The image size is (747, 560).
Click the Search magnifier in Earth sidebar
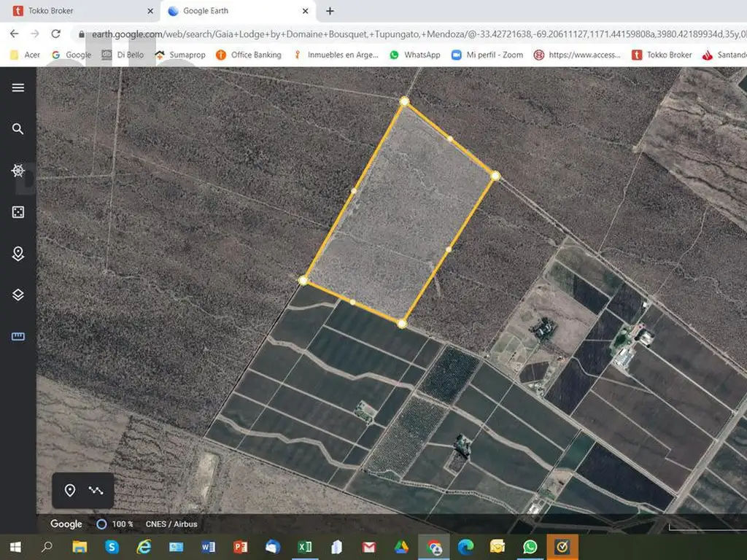[18, 129]
